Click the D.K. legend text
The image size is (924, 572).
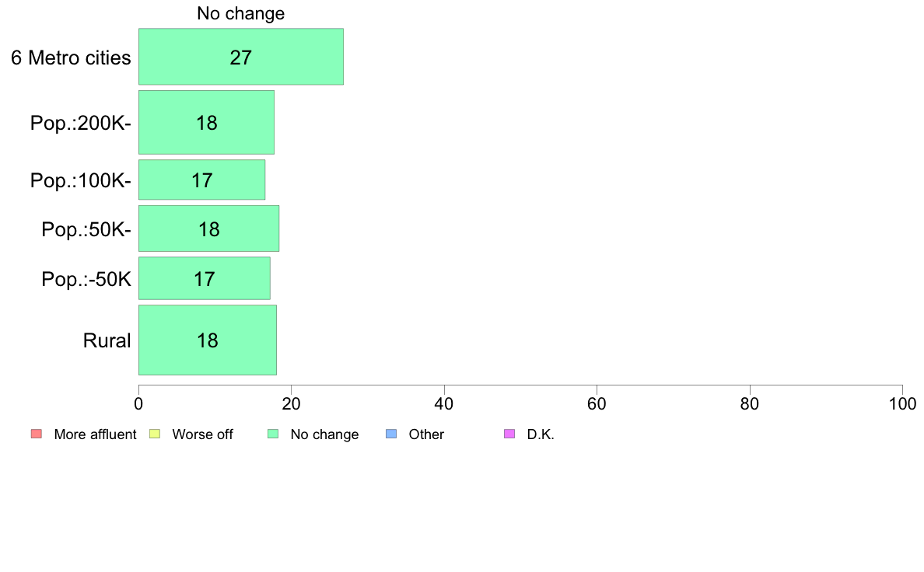541,434
